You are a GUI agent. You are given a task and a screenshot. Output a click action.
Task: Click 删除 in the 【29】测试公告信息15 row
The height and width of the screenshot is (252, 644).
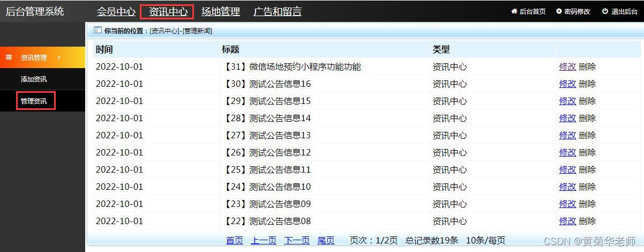pos(587,101)
